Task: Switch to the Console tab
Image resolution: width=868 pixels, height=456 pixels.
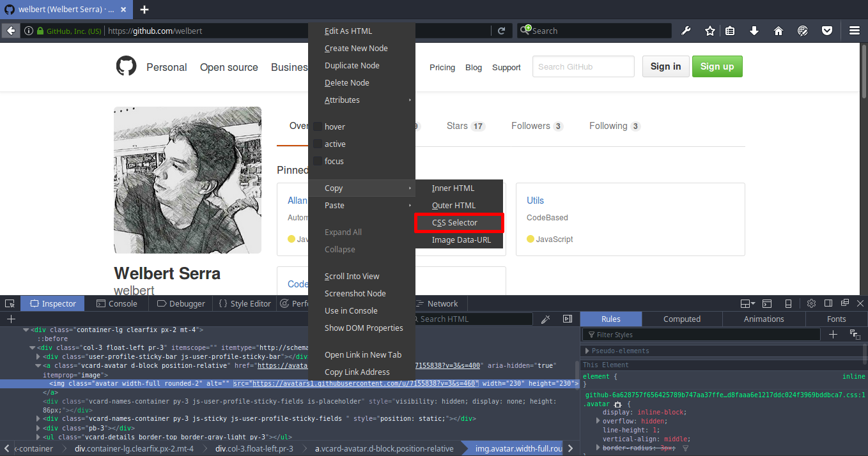Action: click(x=116, y=303)
